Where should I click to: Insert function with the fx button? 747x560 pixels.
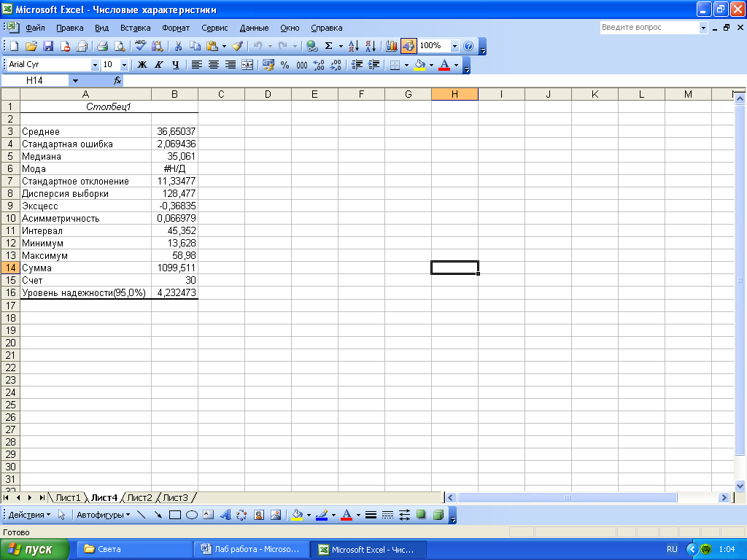pyautogui.click(x=117, y=80)
